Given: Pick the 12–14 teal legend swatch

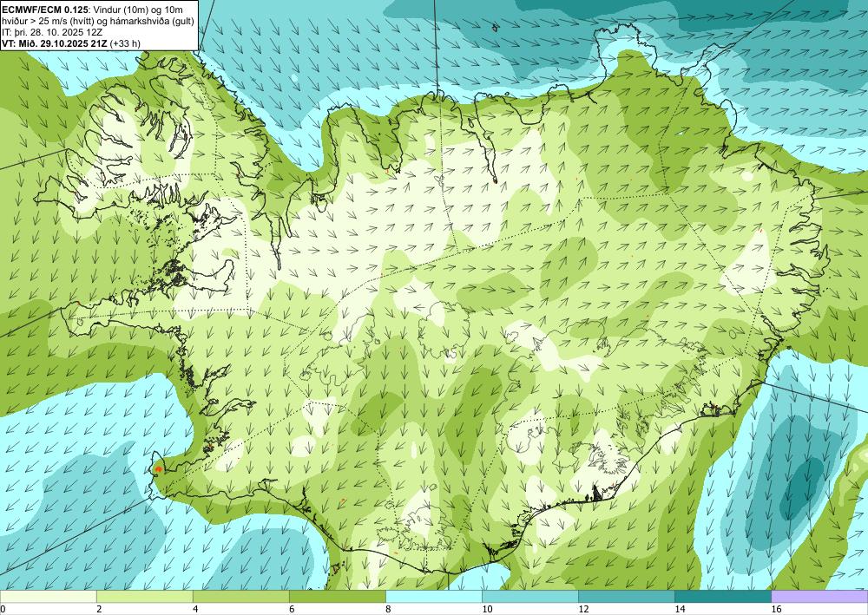Looking at the screenshot, I should click(x=626, y=597).
